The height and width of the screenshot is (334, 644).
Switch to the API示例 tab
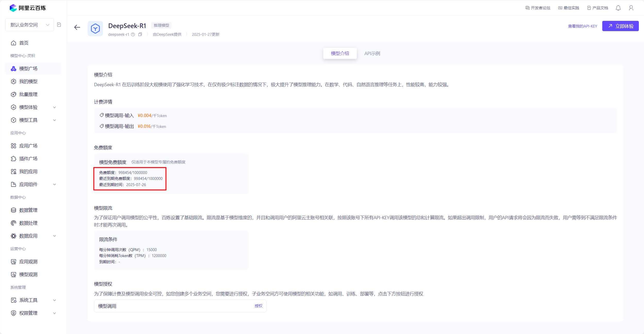tap(372, 54)
